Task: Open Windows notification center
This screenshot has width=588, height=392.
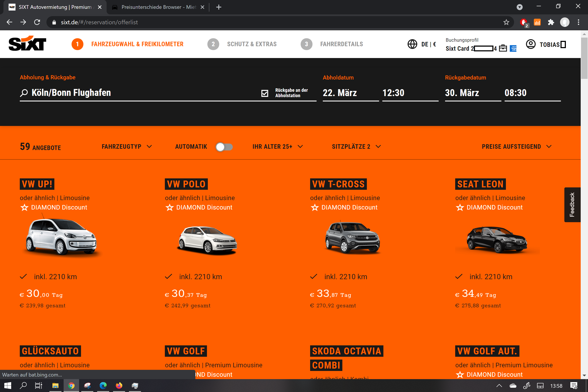Action: [x=574, y=386]
